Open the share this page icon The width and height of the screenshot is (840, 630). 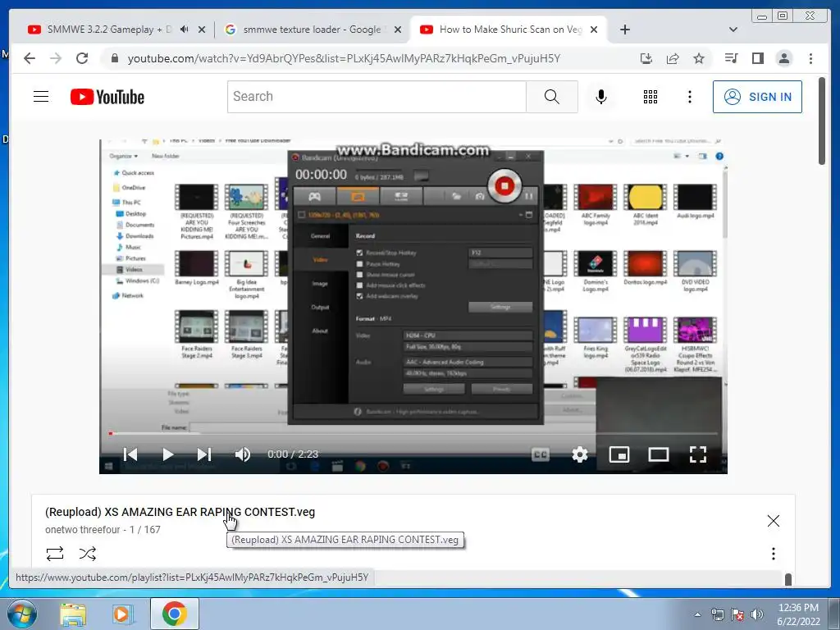673,58
